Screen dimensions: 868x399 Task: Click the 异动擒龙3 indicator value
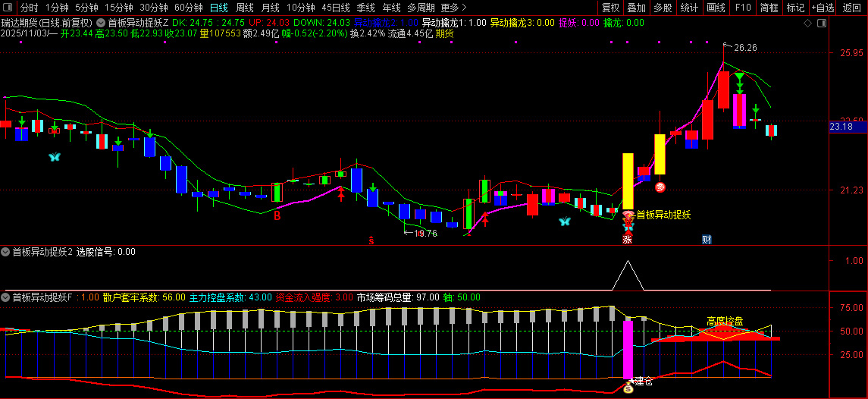522,23
